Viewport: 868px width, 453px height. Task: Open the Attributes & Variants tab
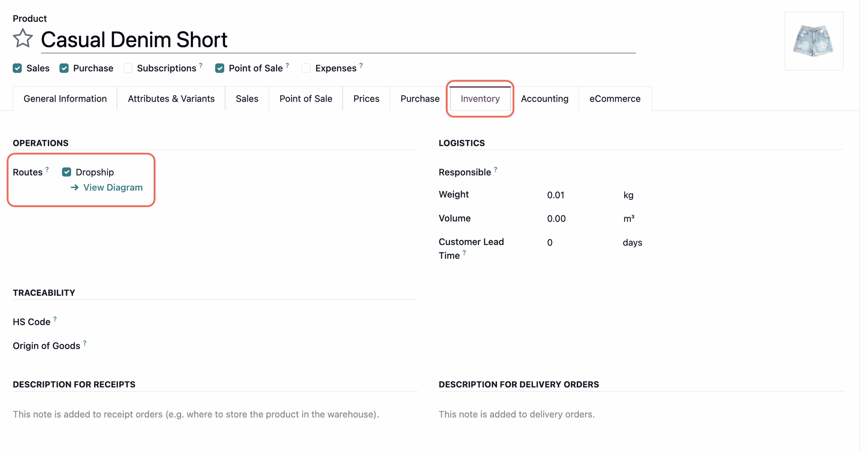coord(171,98)
